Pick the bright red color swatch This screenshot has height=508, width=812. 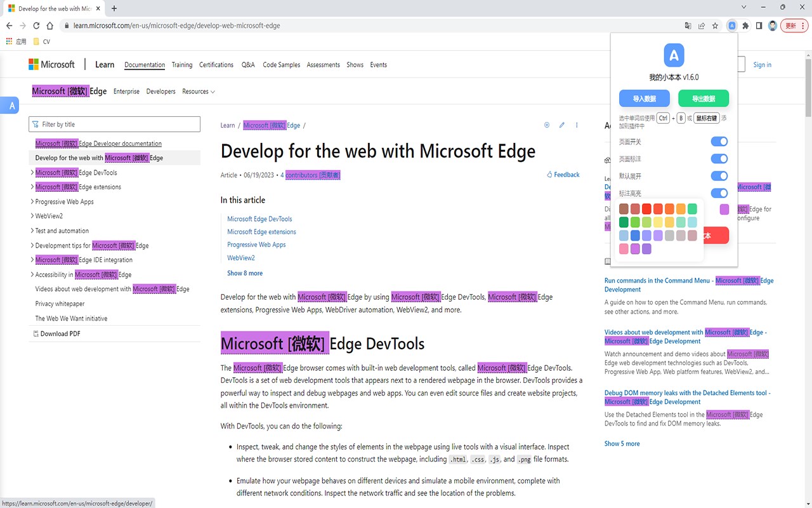pos(646,209)
